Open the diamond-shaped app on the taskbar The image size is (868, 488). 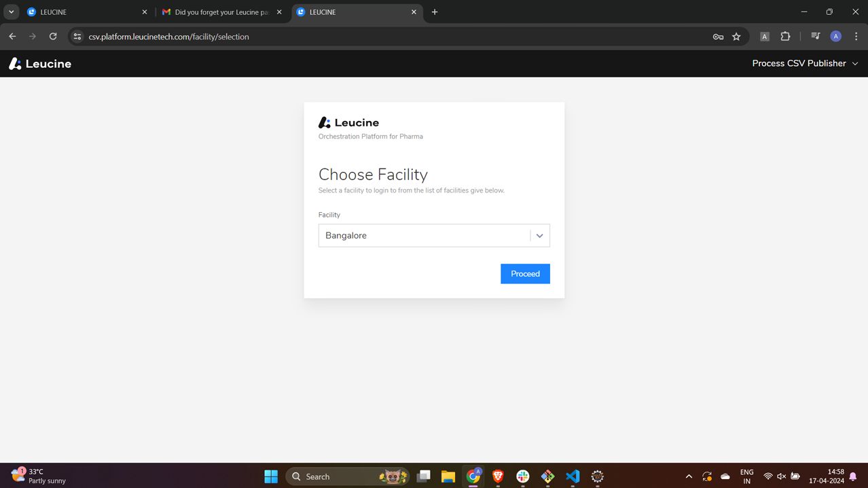pos(547,476)
